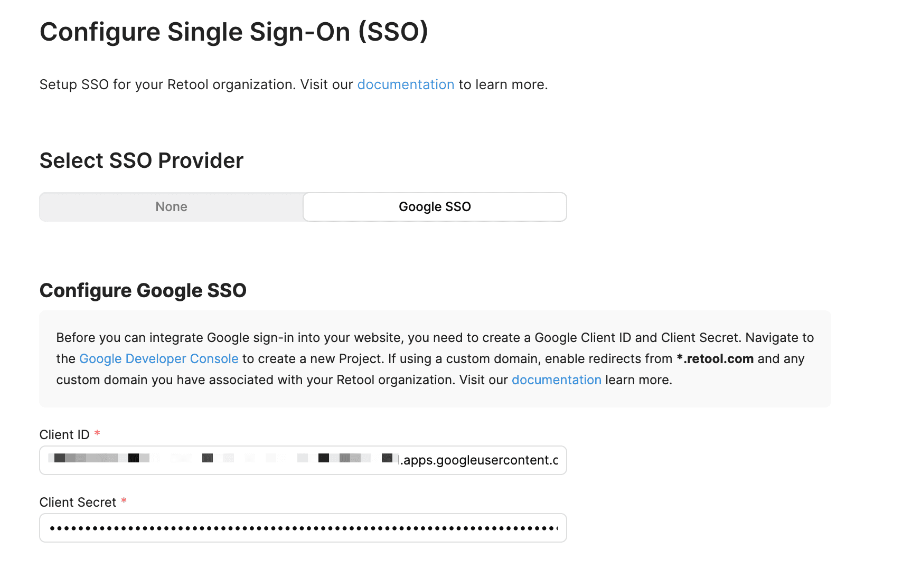Select the Google SSO provider option
The image size is (902, 588).
(435, 207)
